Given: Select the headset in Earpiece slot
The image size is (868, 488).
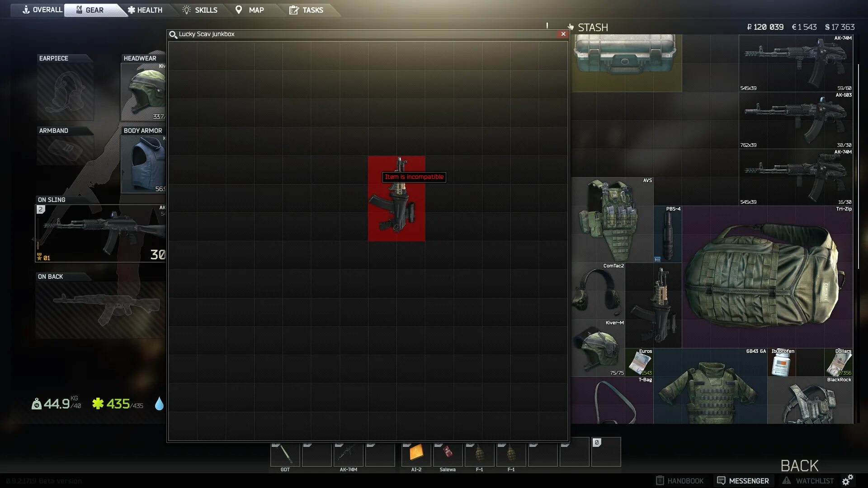Looking at the screenshot, I should 65,92.
